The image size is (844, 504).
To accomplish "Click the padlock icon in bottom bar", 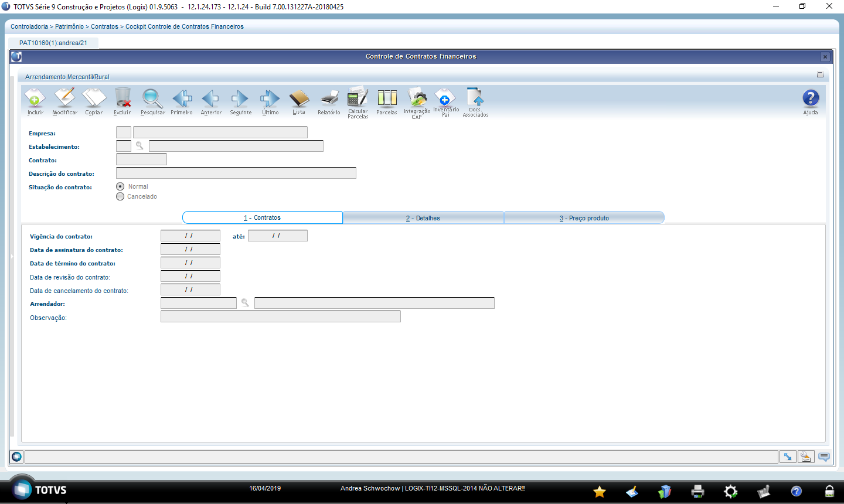I will point(829,491).
